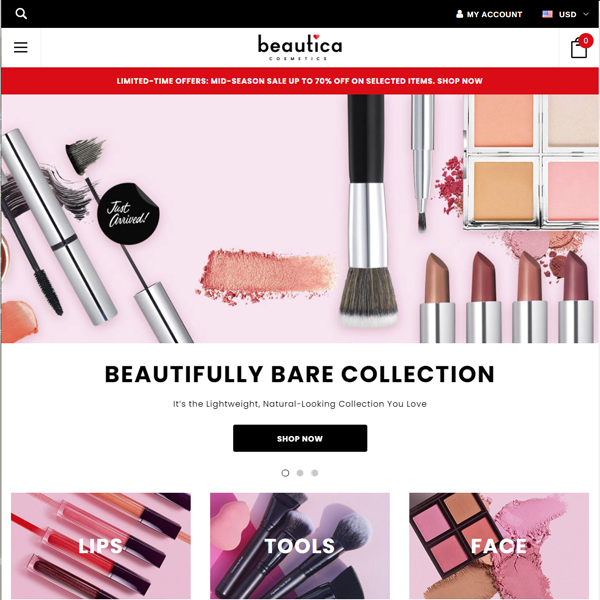Screen dimensions: 600x600
Task: Click the beautica cosmetics logo
Action: (300, 47)
